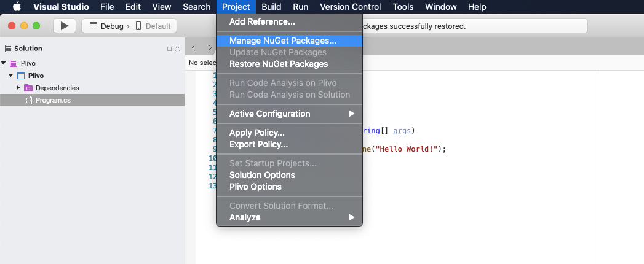Close the open Project menu
The height and width of the screenshot is (264, 644).
[236, 7]
